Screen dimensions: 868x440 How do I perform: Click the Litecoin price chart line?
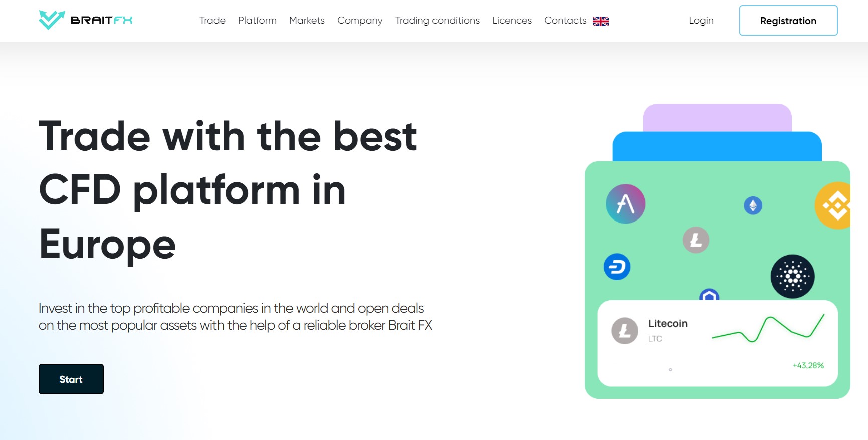[x=768, y=328]
